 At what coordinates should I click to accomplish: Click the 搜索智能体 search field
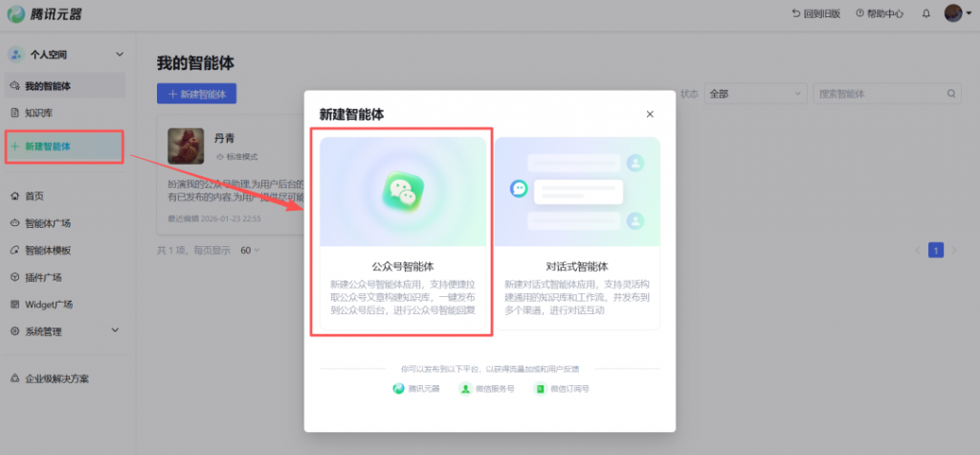click(x=879, y=94)
